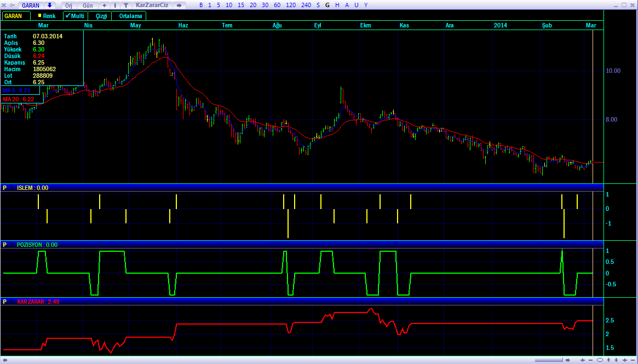
Task: Click the scroll-right arrow beside the bottom scrollbar
Action: [x=567, y=360]
